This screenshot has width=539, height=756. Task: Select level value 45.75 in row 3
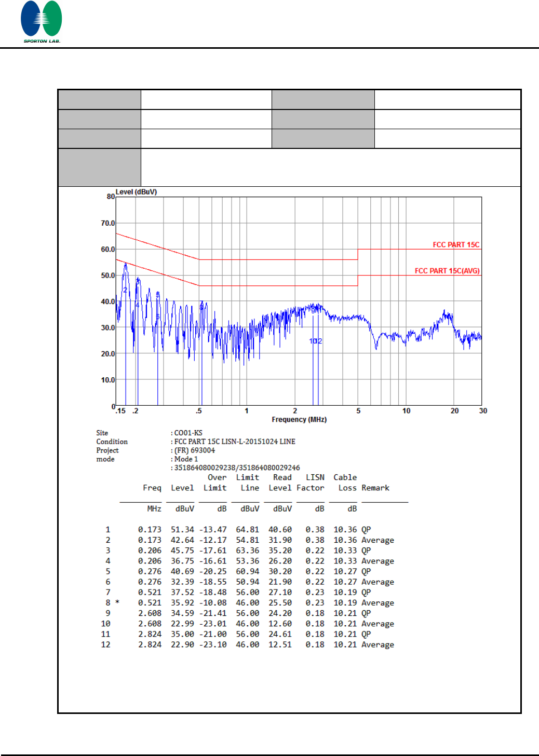[x=182, y=551]
